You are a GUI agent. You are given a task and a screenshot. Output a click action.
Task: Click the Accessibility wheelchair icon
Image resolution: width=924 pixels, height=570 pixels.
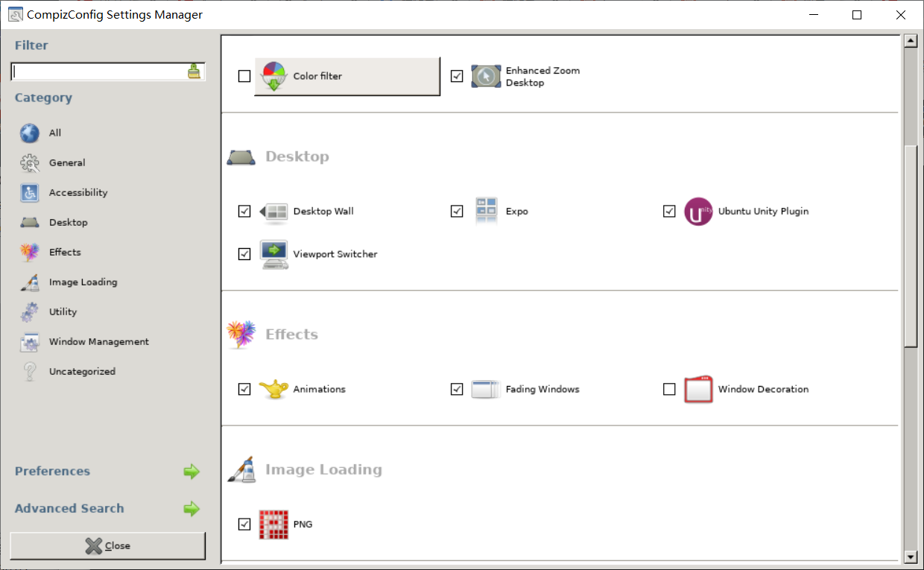coord(30,193)
